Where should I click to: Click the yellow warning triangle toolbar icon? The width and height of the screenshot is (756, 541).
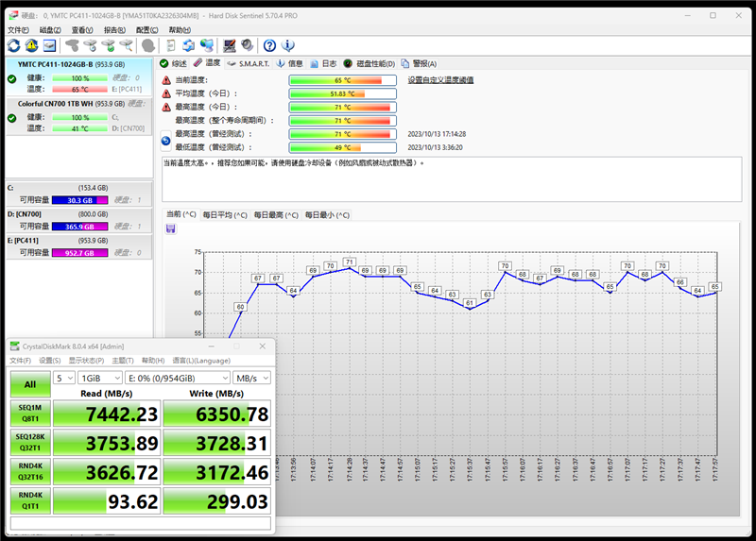pos(31,45)
